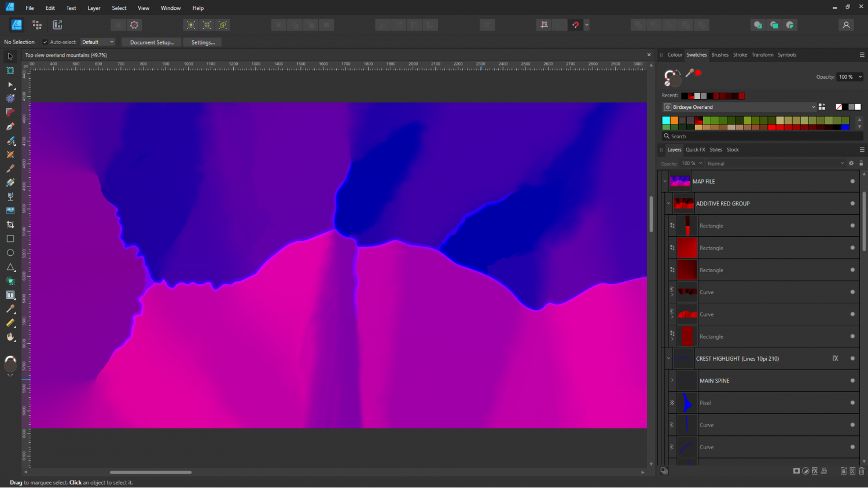The width and height of the screenshot is (868, 488).
Task: Switch to the Styles tab
Action: tap(716, 149)
